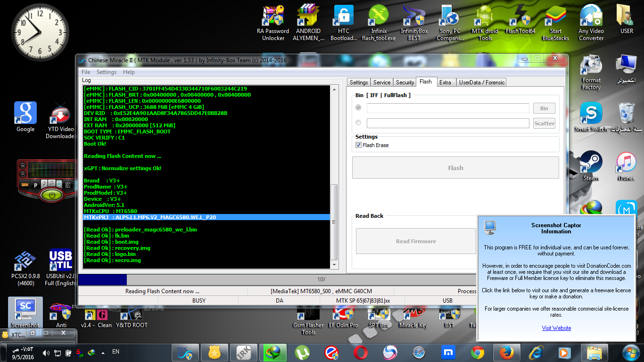Open iTunes from the desktop
The height and width of the screenshot is (362, 644).
(x=627, y=166)
